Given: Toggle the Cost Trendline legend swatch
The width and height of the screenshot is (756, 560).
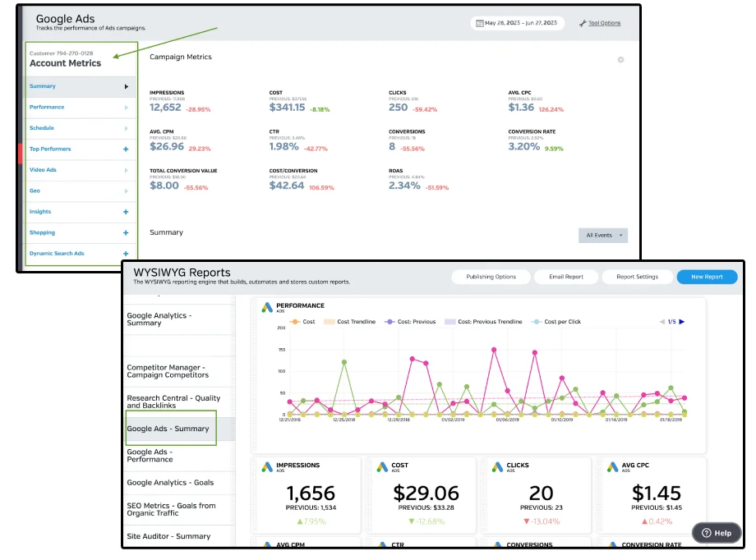Looking at the screenshot, I should coord(330,322).
